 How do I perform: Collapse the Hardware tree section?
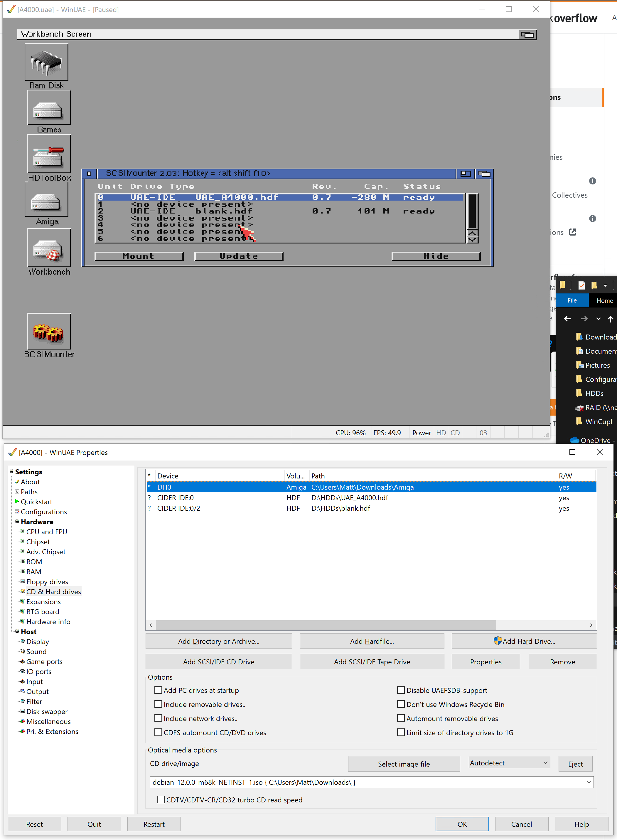pyautogui.click(x=17, y=522)
